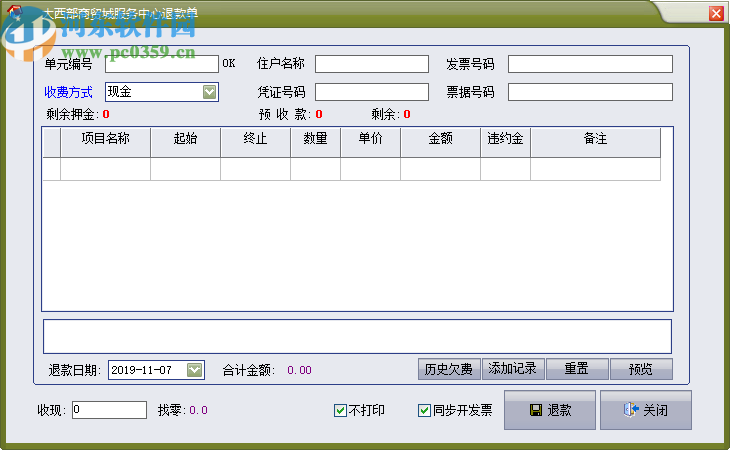Image resolution: width=730 pixels, height=450 pixels.
Task: Click the application icon in title bar
Action: click(x=14, y=11)
